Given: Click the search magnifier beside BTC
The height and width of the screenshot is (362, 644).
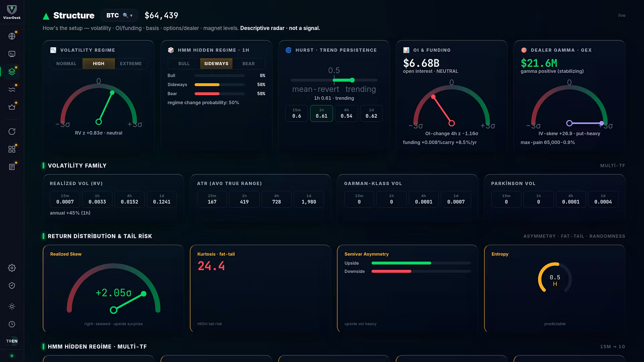Looking at the screenshot, I should click(x=125, y=15).
